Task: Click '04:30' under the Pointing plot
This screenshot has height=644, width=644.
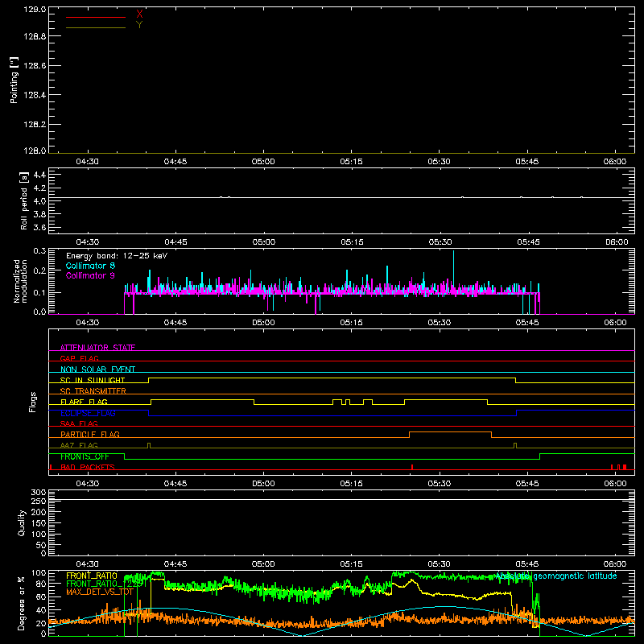Action: 88,162
